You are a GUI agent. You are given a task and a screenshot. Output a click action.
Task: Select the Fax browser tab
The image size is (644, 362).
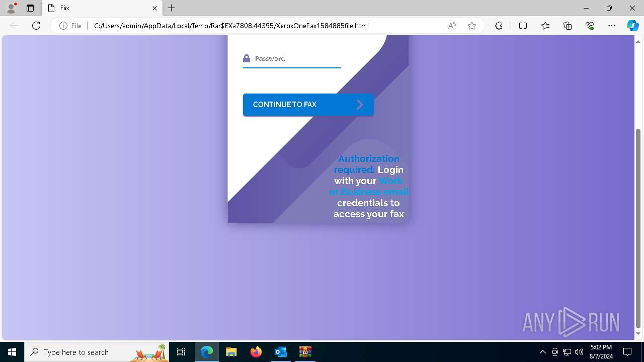(x=102, y=8)
